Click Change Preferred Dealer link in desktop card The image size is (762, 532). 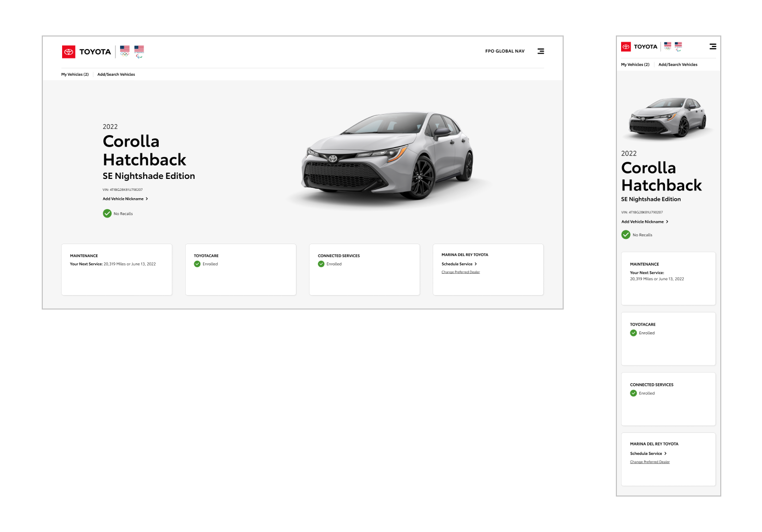[x=460, y=272]
